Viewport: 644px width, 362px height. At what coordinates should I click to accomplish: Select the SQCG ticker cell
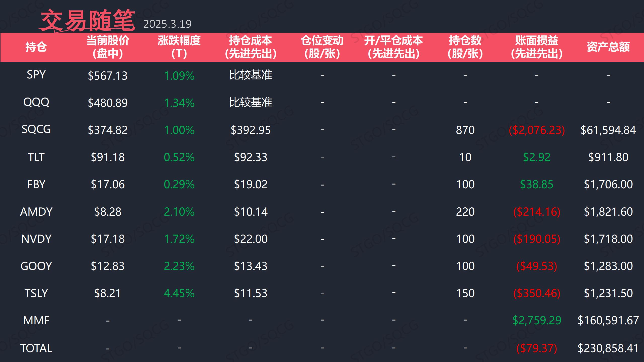click(36, 129)
